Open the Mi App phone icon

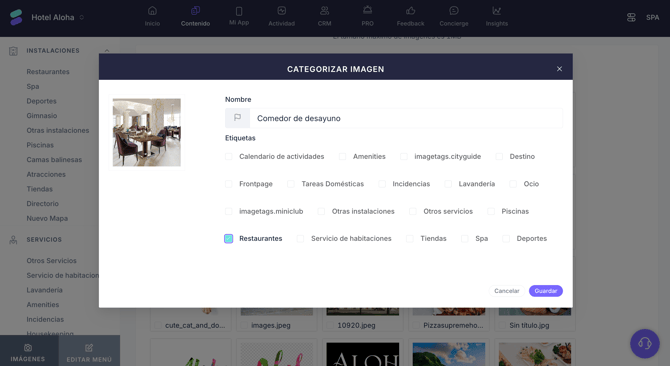coord(239,11)
